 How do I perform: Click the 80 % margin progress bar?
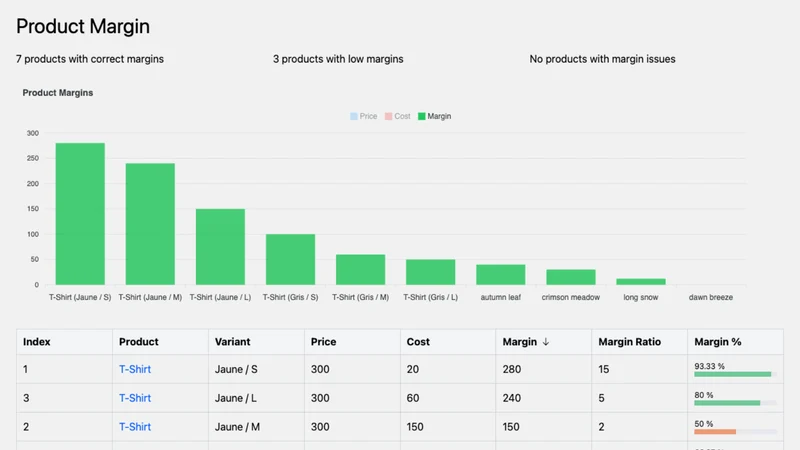(x=735, y=403)
